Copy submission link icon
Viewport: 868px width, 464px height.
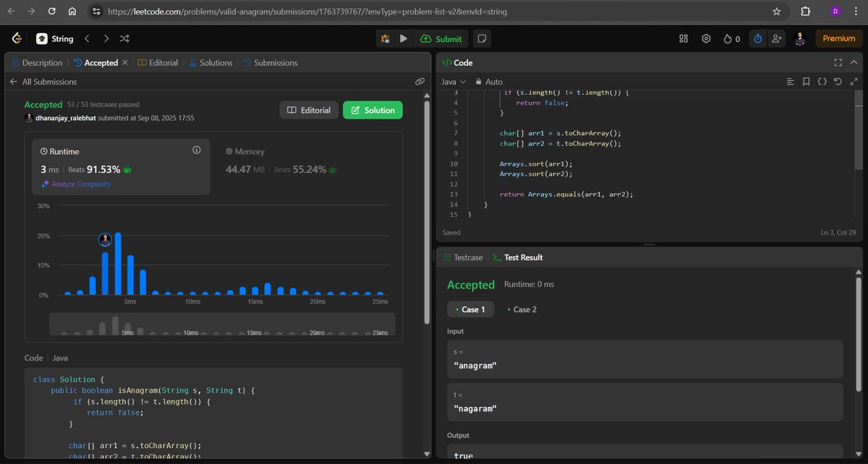pyautogui.click(x=420, y=82)
